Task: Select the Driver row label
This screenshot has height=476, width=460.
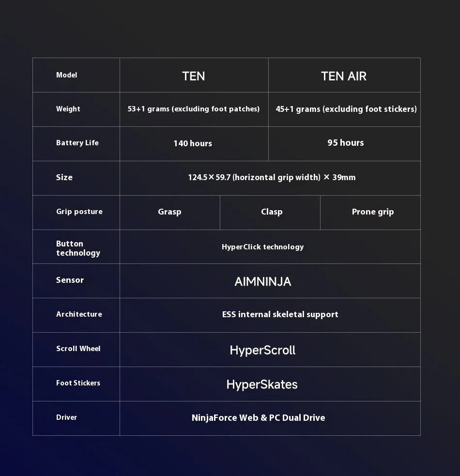Action: coord(66,417)
